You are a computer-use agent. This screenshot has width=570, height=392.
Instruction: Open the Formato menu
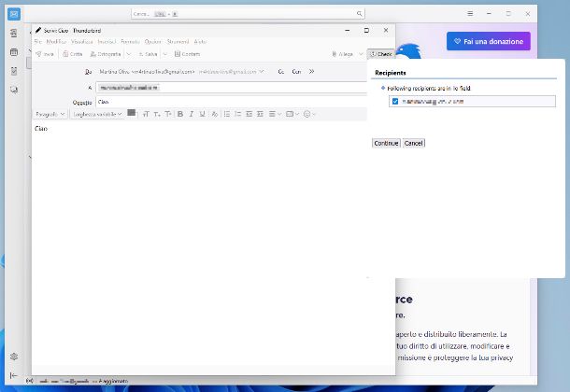coord(130,42)
